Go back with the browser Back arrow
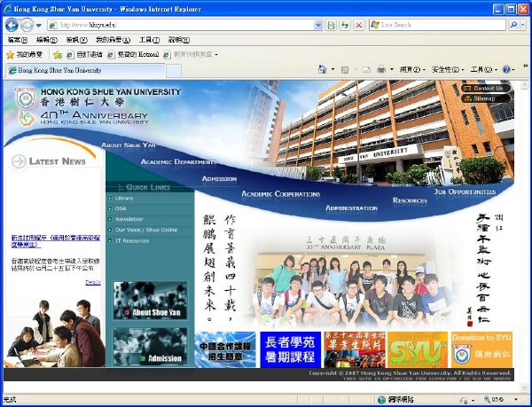Screen dimensions: 532x407 (12, 25)
